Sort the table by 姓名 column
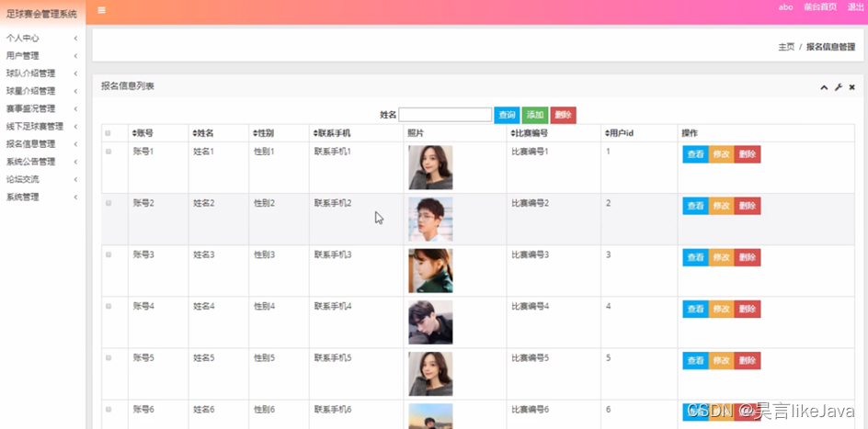 (x=203, y=133)
